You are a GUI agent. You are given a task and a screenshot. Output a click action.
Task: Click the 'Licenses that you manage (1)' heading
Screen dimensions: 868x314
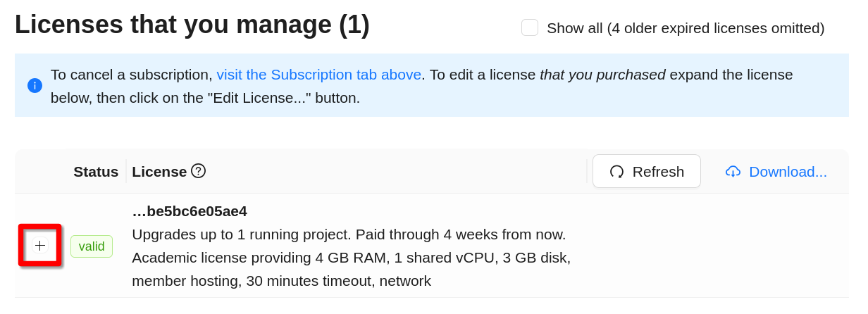pyautogui.click(x=192, y=25)
